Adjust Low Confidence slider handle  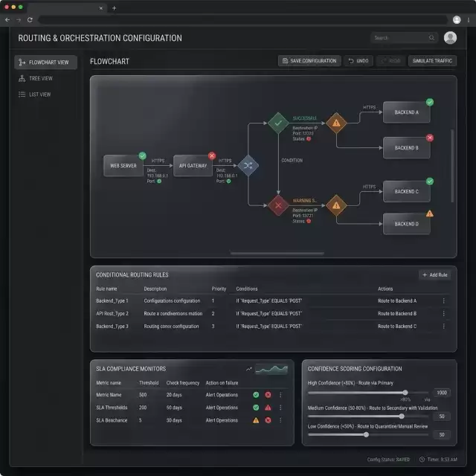coord(366,434)
